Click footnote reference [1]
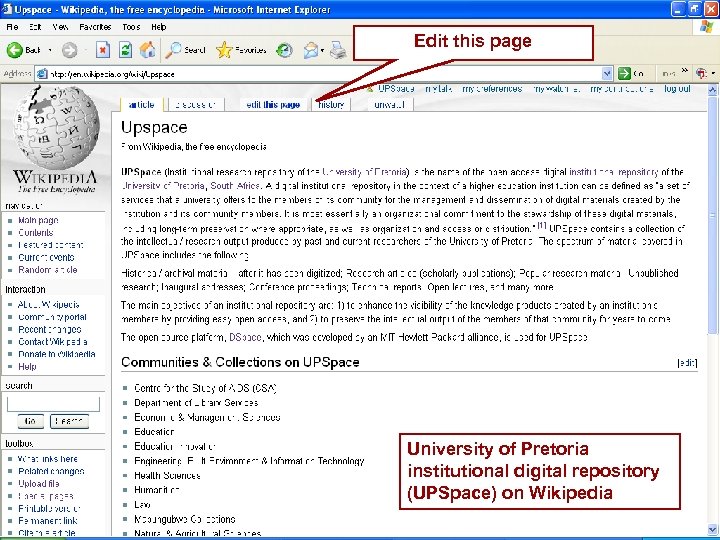 (x=542, y=225)
